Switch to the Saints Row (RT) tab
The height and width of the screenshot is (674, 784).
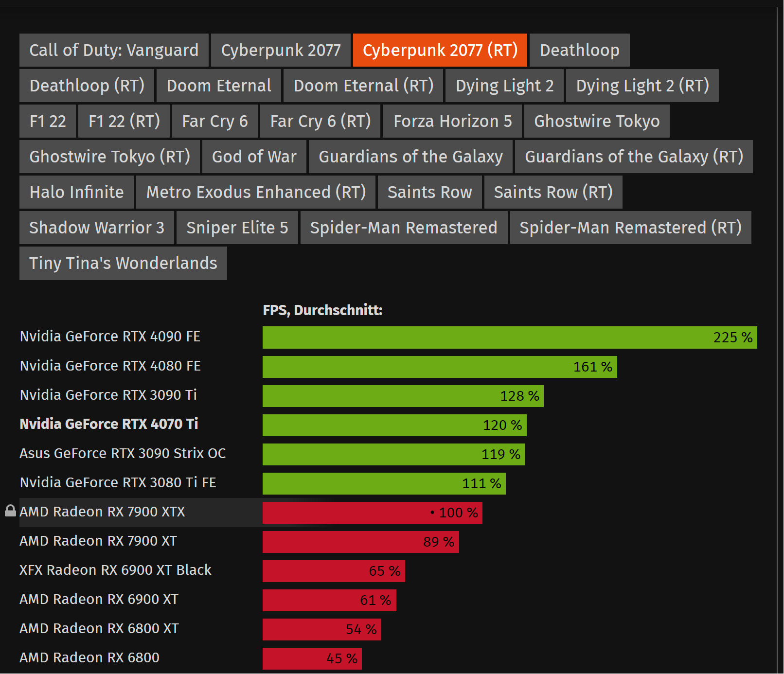(x=553, y=192)
